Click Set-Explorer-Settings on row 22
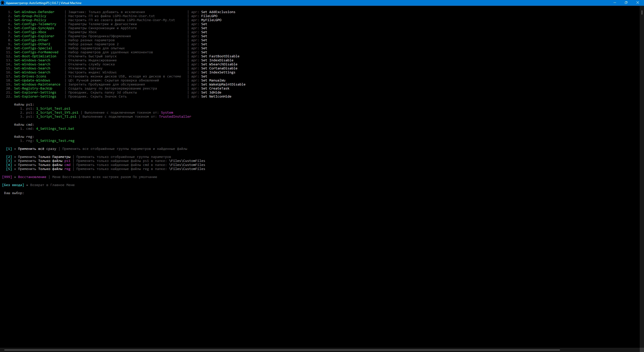The image size is (644, 352). coord(35,97)
